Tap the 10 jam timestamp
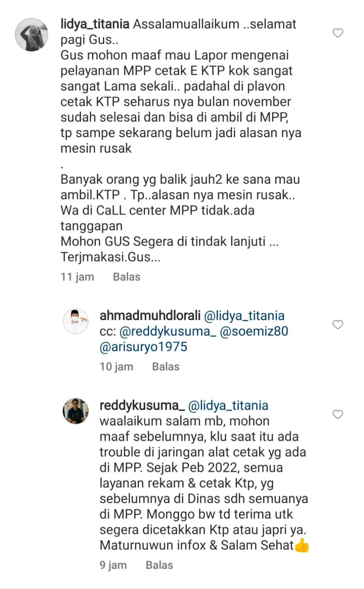 (116, 367)
